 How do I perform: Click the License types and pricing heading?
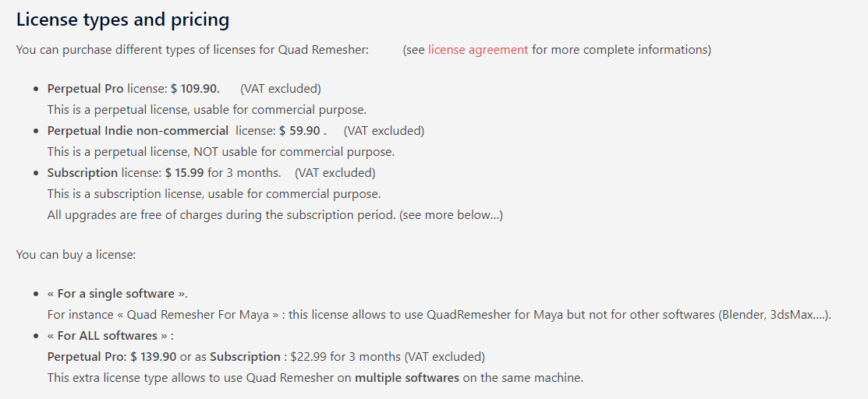(x=122, y=19)
